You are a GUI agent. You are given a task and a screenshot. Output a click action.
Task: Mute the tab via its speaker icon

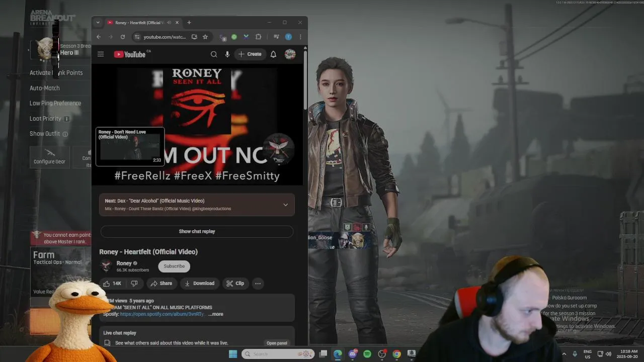pyautogui.click(x=169, y=23)
